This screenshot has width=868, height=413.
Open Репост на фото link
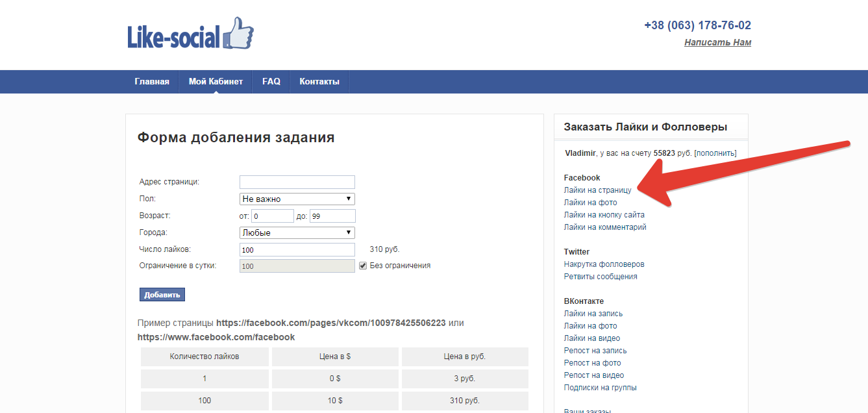pyautogui.click(x=593, y=363)
